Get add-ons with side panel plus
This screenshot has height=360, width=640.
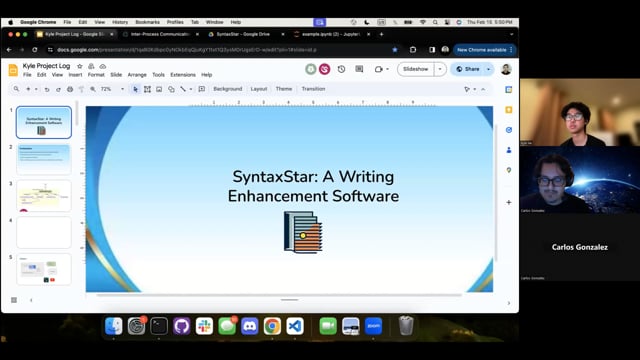click(x=509, y=202)
